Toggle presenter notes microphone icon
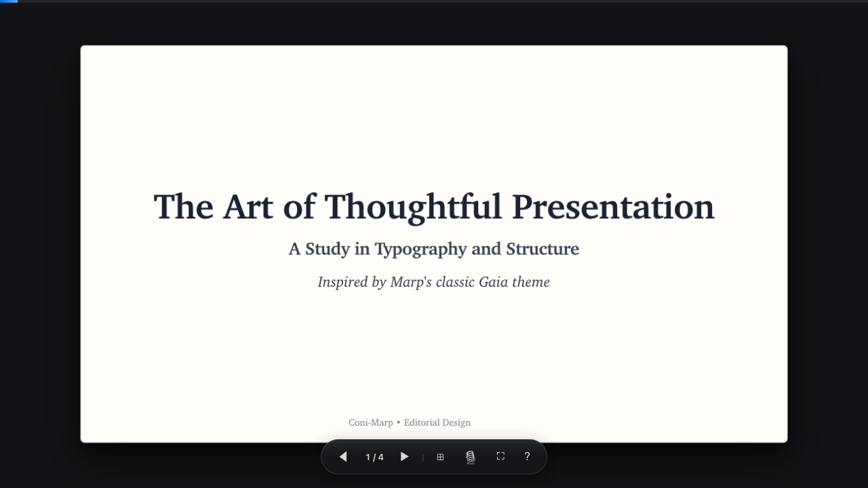This screenshot has width=868, height=488. pos(470,457)
